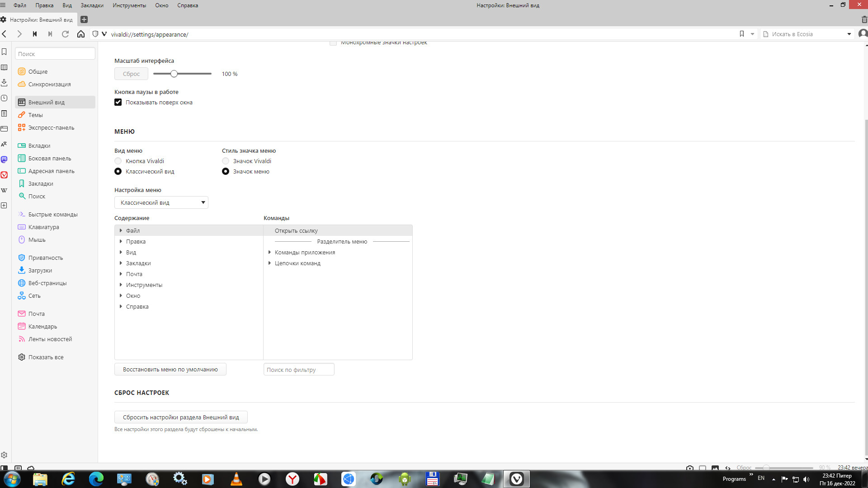Open the Wikipedia web panel
Viewport: 868px width, 488px height.
4,190
